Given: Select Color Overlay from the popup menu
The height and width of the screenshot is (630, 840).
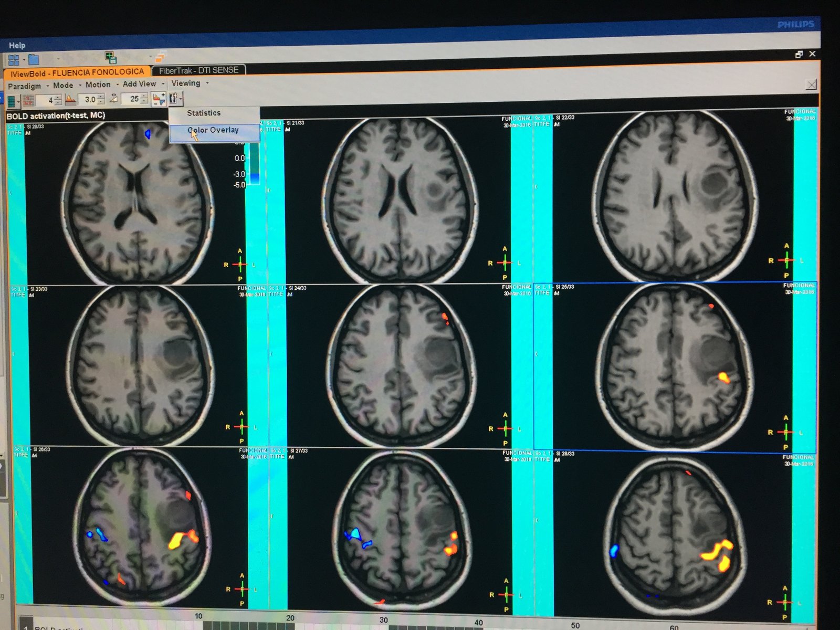Looking at the screenshot, I should tap(213, 130).
